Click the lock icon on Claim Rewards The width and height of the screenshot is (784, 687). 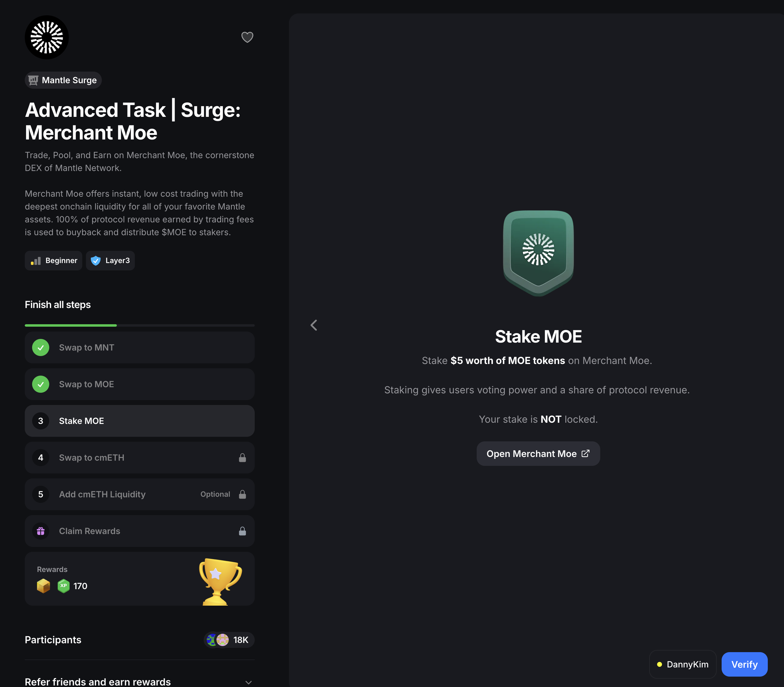click(x=242, y=531)
